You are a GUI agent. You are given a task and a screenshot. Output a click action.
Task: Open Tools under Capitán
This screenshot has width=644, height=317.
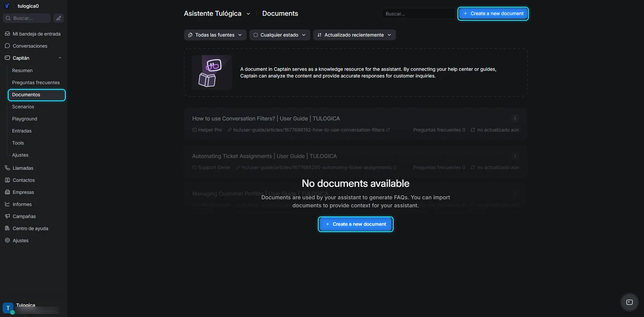pos(18,143)
